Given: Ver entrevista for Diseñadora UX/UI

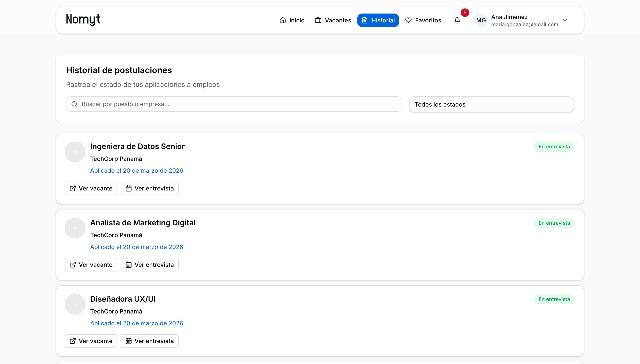Looking at the screenshot, I should (149, 341).
